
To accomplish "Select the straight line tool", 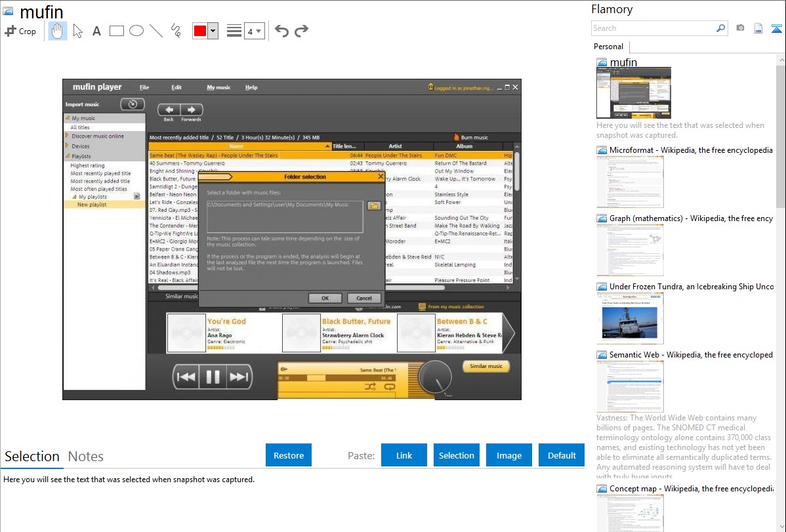I will point(156,31).
